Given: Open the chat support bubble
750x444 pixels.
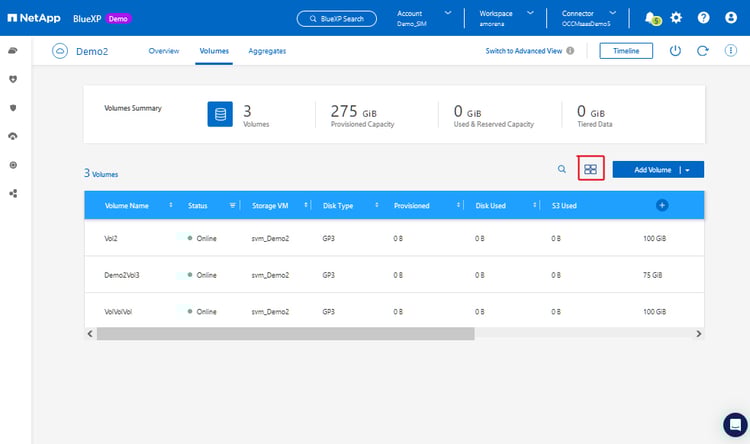Looking at the screenshot, I should point(734,422).
